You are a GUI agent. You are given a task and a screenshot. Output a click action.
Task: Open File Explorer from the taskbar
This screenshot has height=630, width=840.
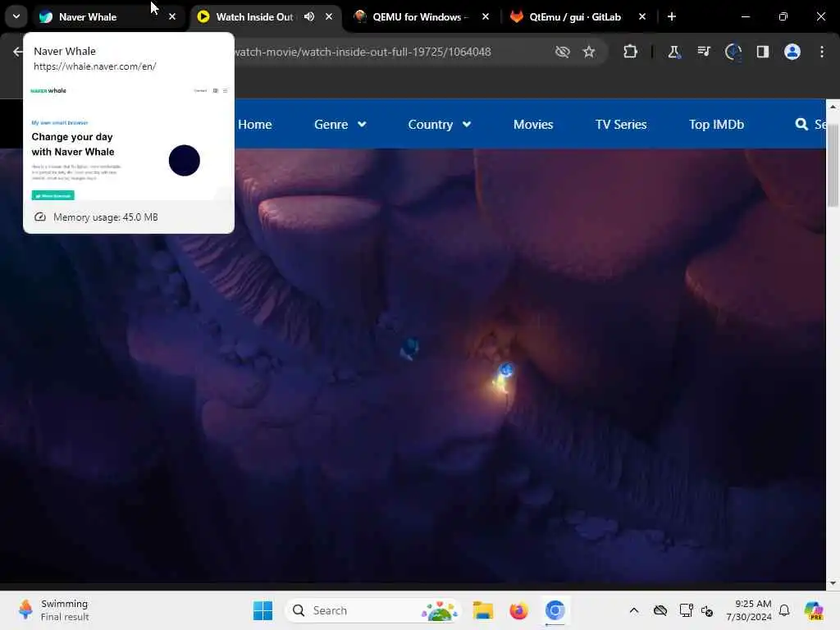[x=482, y=610]
